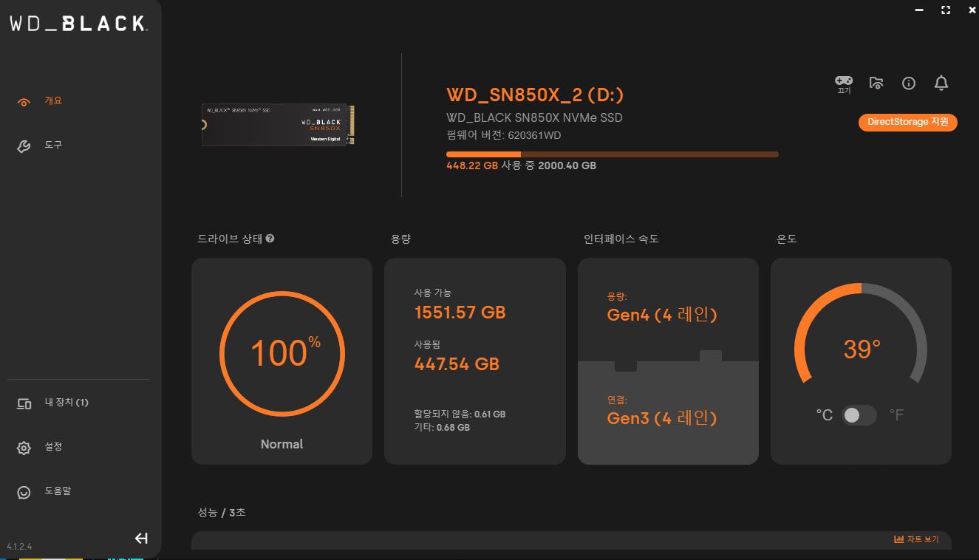This screenshot has height=560, width=979.
Task: Click the 100% health ring
Action: [282, 353]
